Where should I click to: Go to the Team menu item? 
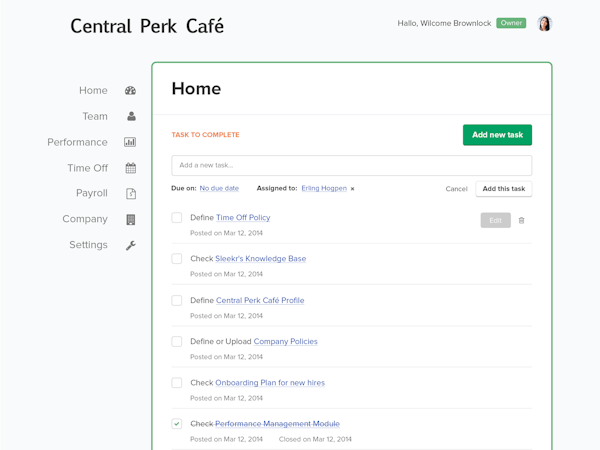coord(95,117)
